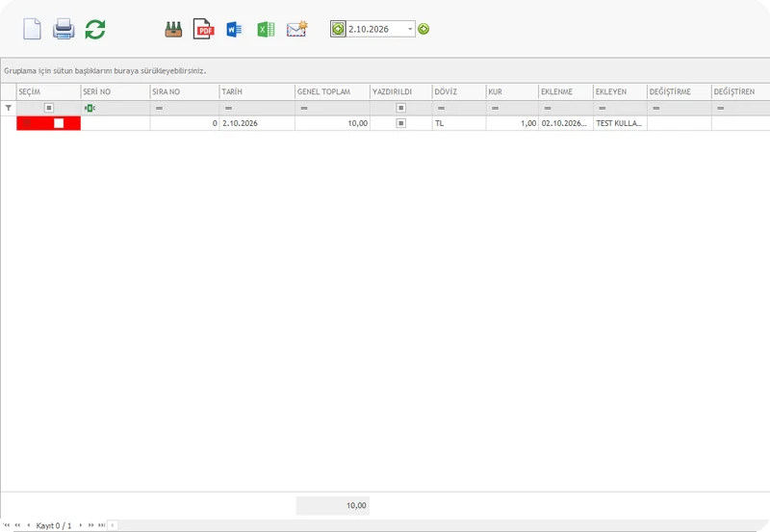Sort by the YAZDIRILDI column header
Image resolution: width=770 pixels, height=532 pixels.
click(400, 91)
